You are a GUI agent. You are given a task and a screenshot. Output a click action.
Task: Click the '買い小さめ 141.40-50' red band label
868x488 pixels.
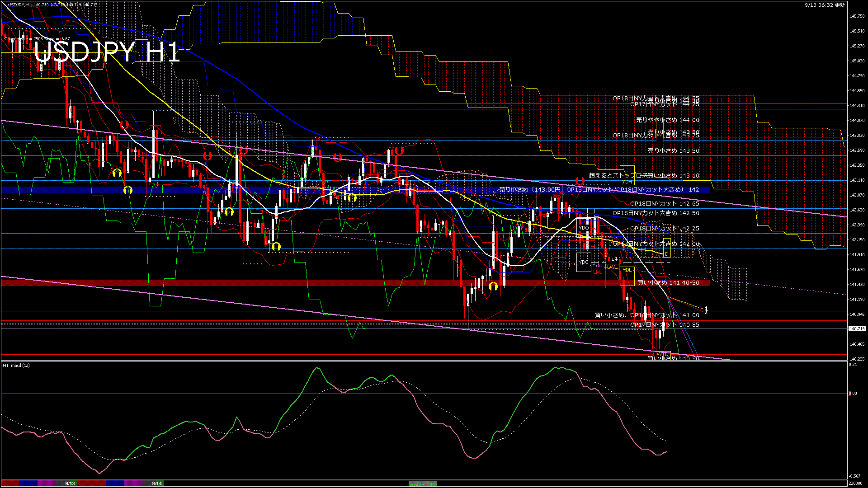tap(669, 283)
